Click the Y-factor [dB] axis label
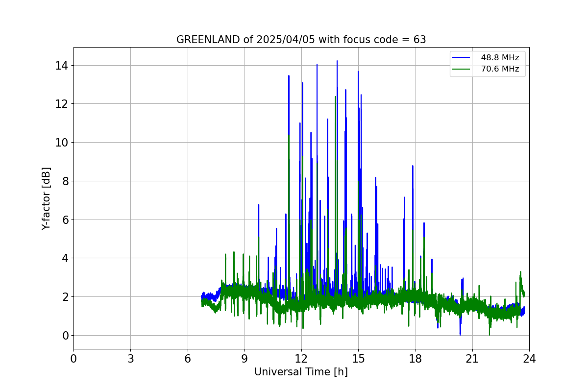This screenshot has width=588, height=392. tap(46, 198)
